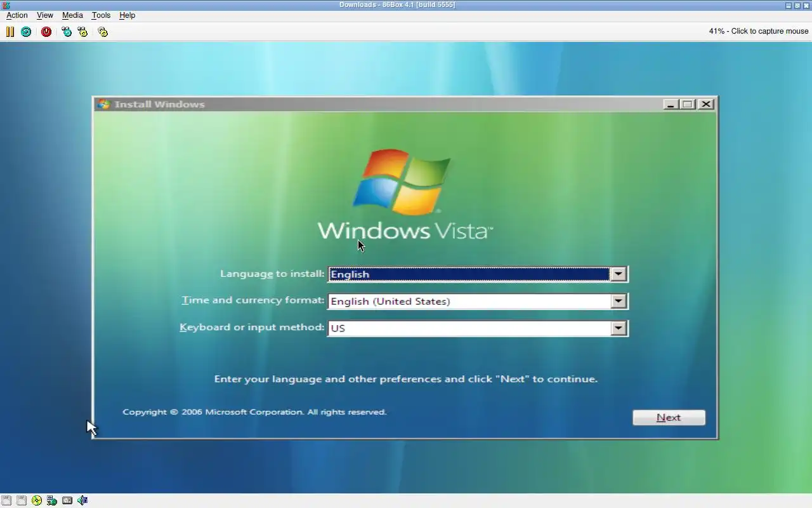The image size is (812, 508).
Task: Send Ctrl+Alt+Esc with the yellow two-key icon
Action: (82, 31)
